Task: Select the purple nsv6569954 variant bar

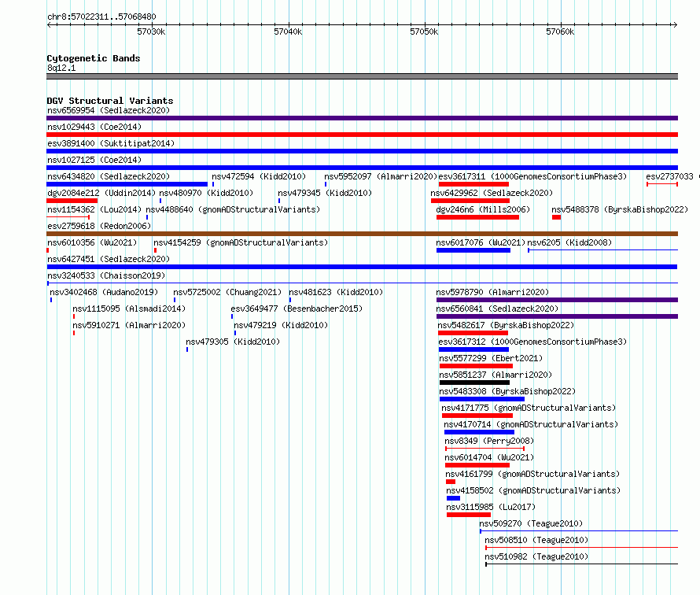Action: coord(362,118)
